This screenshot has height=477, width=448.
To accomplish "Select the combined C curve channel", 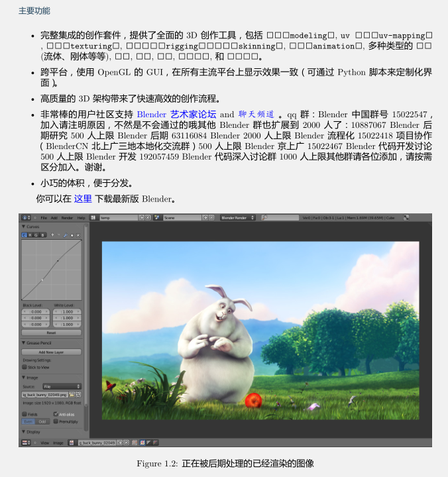I will (25, 235).
